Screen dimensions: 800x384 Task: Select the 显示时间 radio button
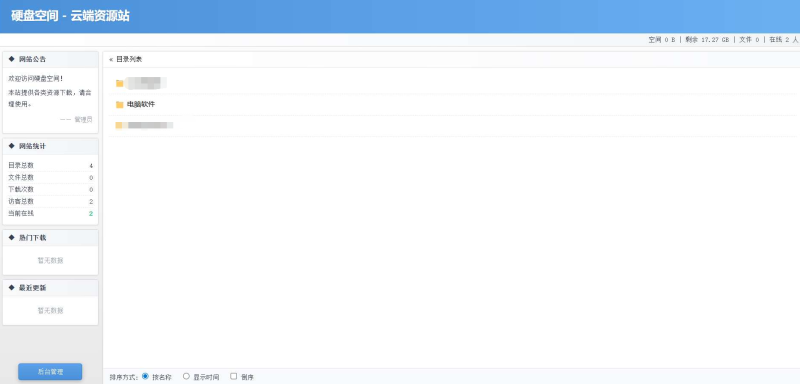(x=186, y=376)
